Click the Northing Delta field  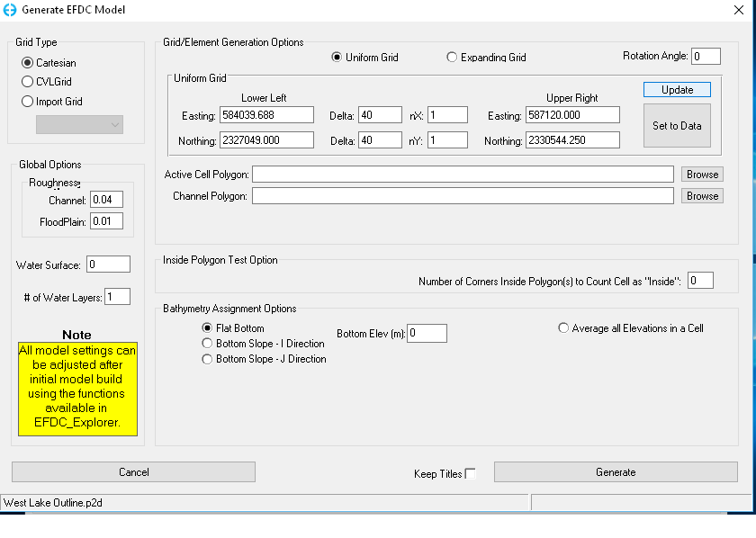(x=380, y=140)
